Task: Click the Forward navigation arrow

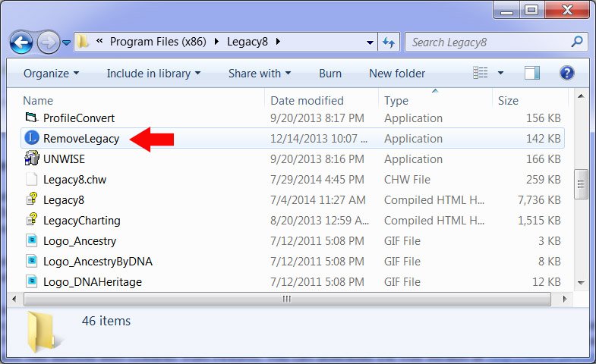Action: point(49,42)
